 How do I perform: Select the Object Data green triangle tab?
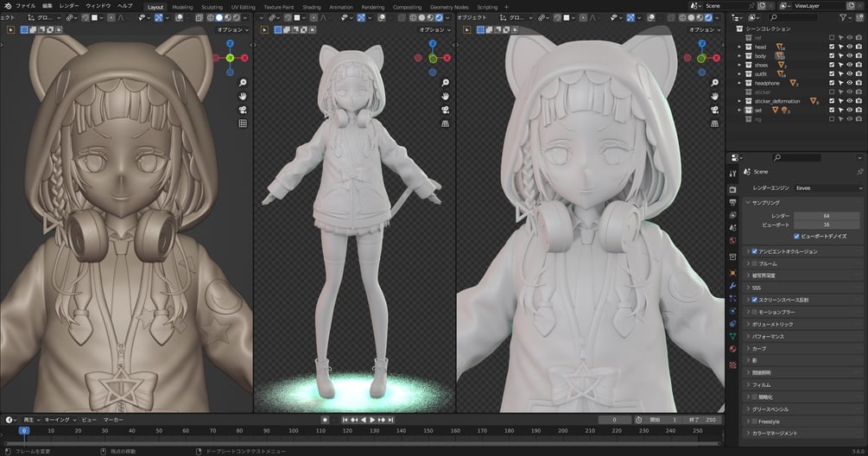(733, 336)
